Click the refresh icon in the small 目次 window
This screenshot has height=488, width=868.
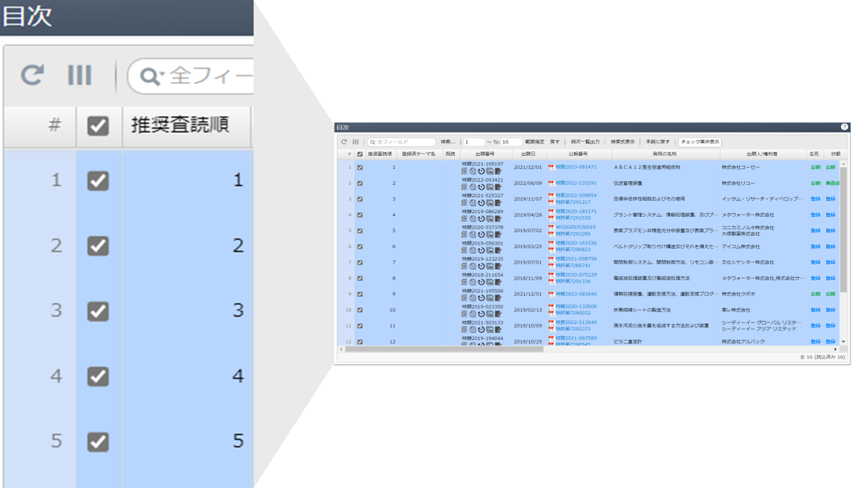point(344,142)
